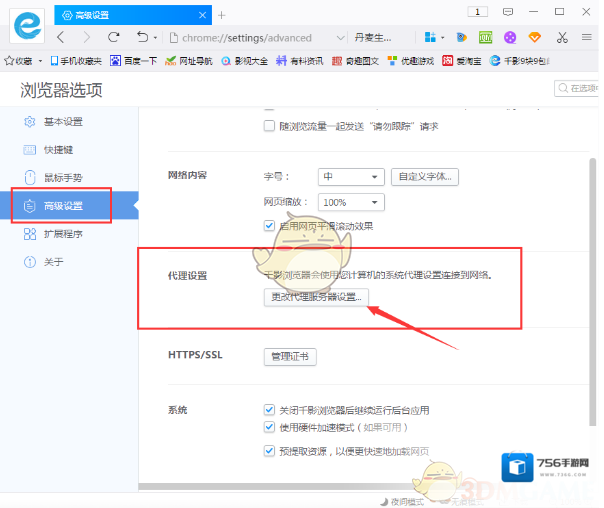Screen dimensions: 604x508
Task: Click the new tab plus button
Action: pos(222,14)
